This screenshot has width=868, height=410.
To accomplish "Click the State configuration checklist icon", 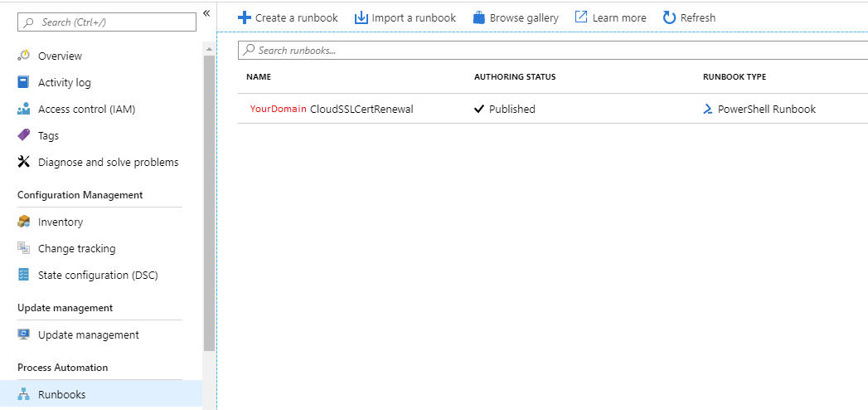I will [x=23, y=275].
